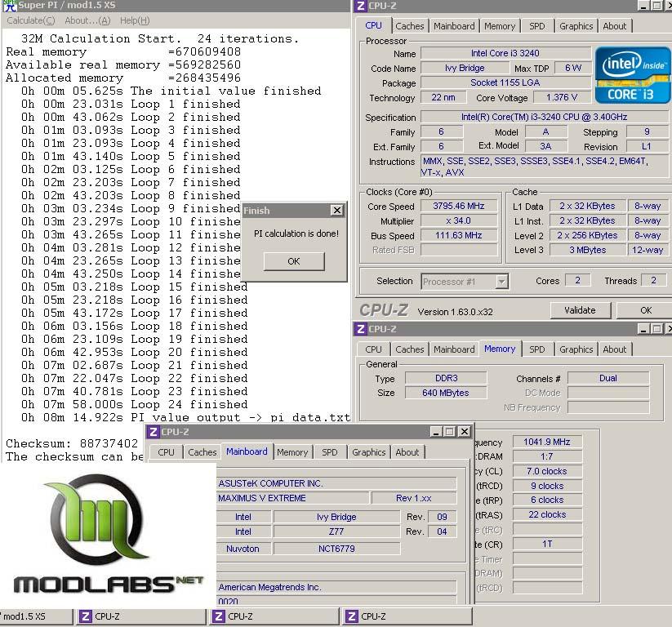
Task: Click Z logo icon of Memory CPU-Z window
Action: click(x=361, y=329)
